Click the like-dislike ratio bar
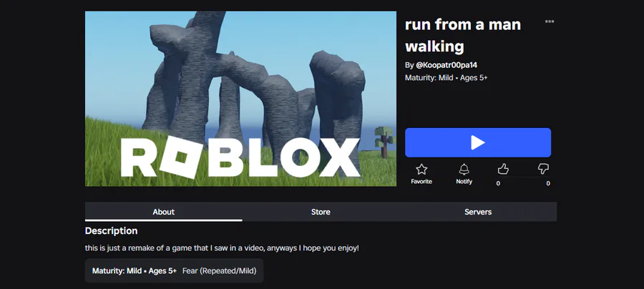The image size is (644, 289). [x=523, y=177]
